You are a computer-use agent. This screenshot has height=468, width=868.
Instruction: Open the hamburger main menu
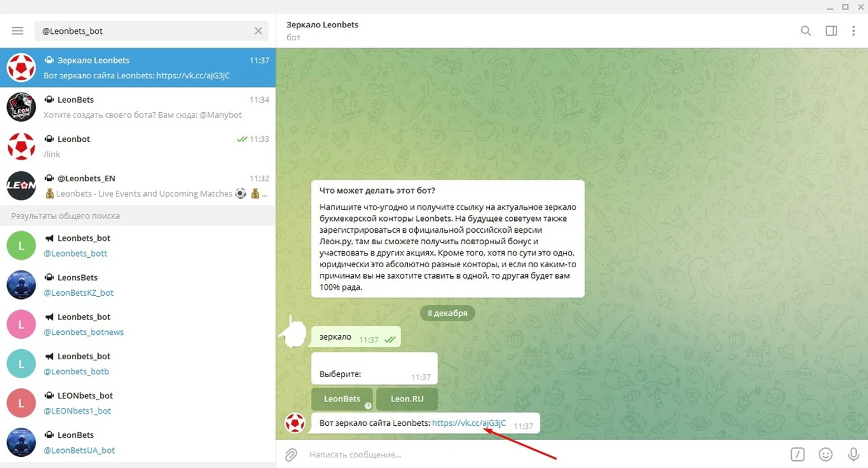coord(17,31)
